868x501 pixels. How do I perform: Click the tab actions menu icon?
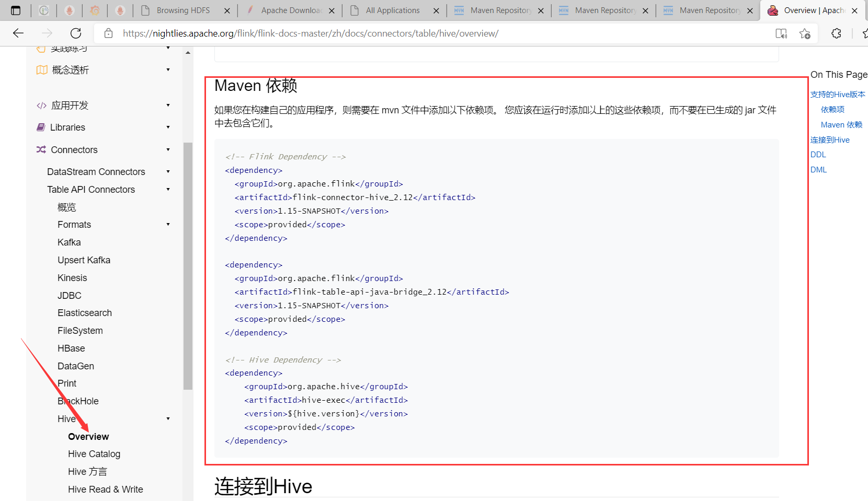pos(15,10)
